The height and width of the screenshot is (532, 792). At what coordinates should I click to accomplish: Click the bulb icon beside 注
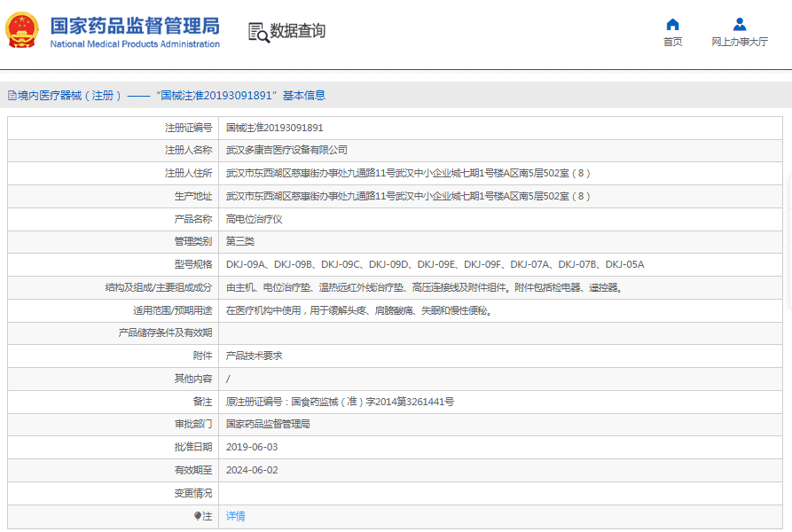pyautogui.click(x=198, y=516)
